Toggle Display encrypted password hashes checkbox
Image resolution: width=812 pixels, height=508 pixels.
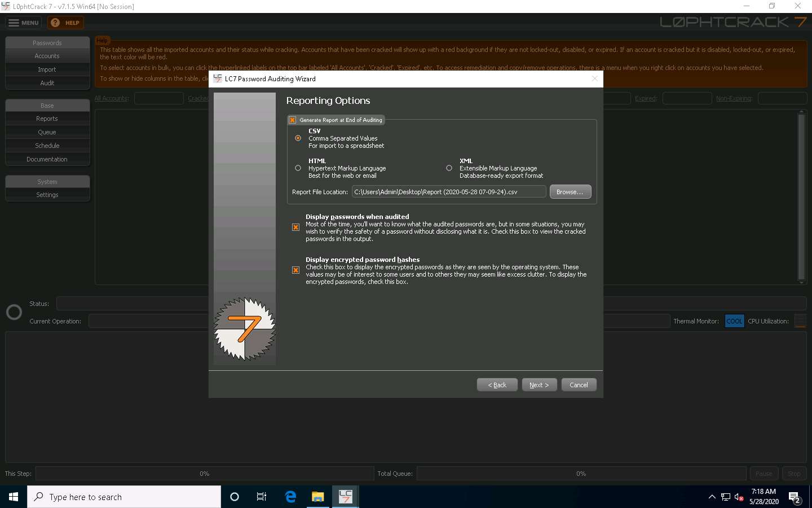pyautogui.click(x=295, y=270)
